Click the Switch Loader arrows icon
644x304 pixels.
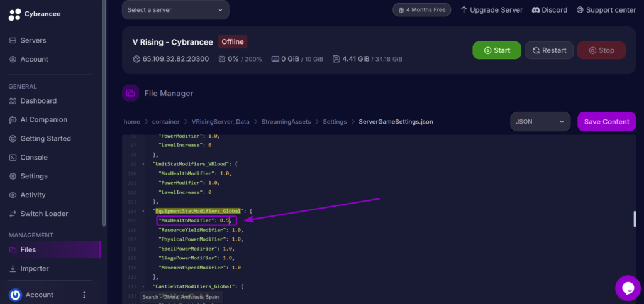click(x=13, y=214)
